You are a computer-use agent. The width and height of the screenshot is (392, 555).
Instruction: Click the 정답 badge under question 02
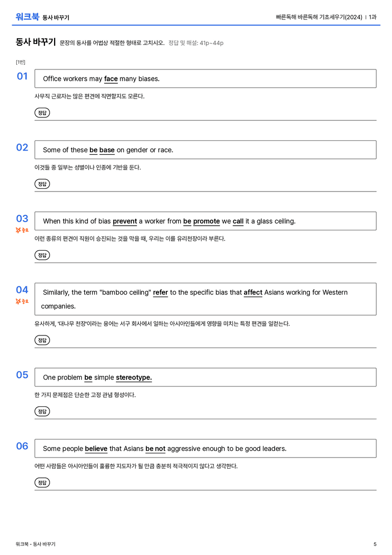point(42,184)
